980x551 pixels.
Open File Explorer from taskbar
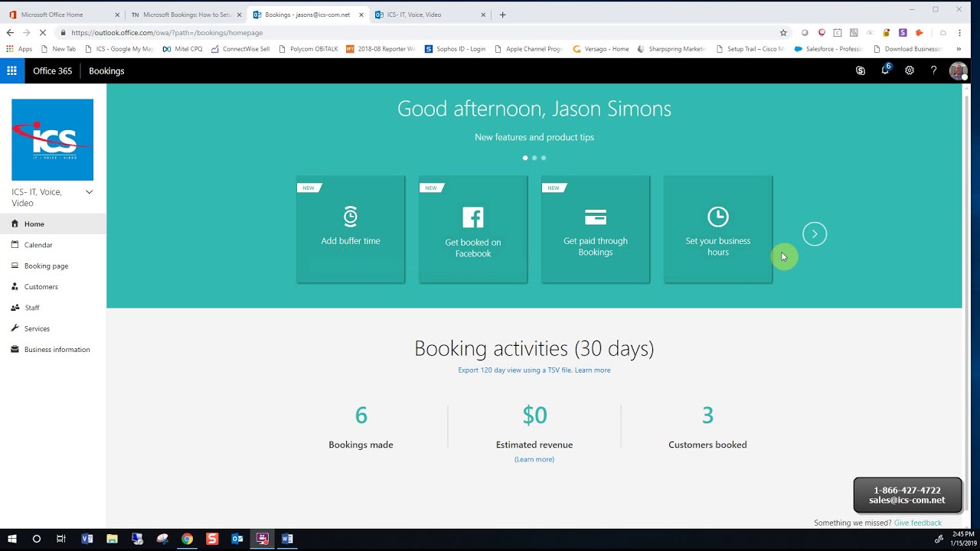(112, 539)
